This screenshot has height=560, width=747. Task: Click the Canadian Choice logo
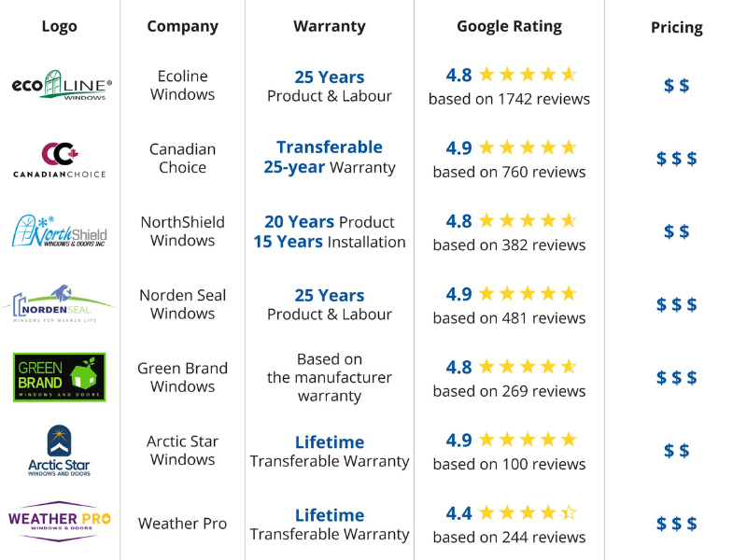click(60, 160)
